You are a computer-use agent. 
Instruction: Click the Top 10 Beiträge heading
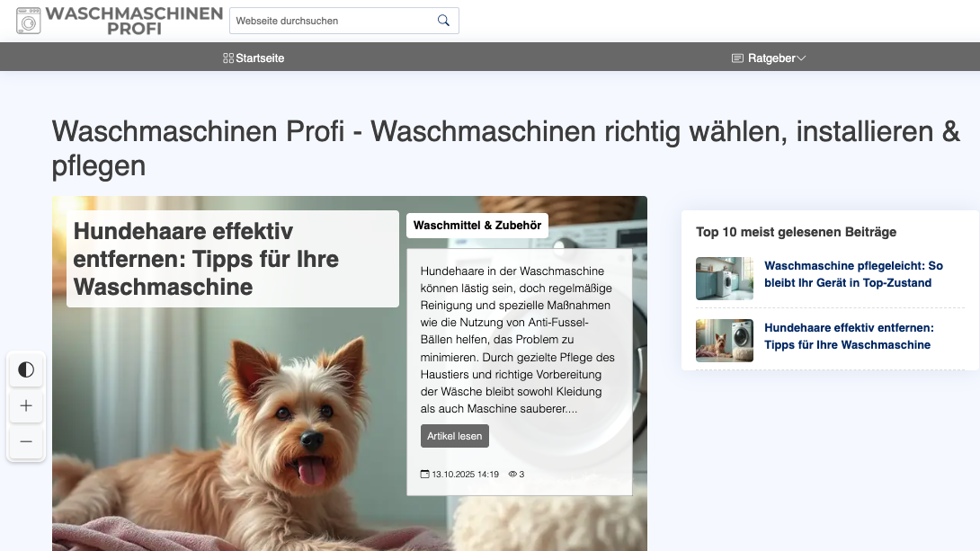pos(797,232)
